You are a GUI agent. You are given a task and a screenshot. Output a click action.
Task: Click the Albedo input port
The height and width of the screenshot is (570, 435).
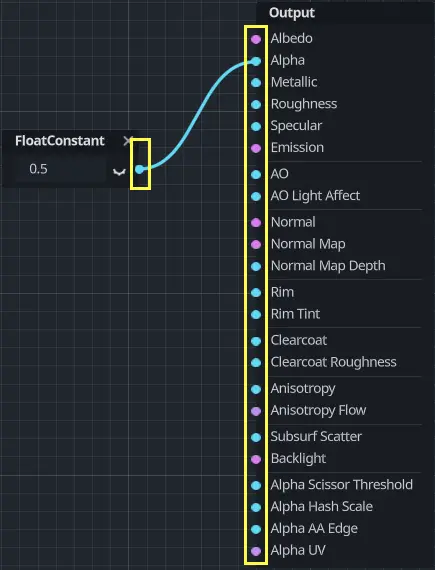click(256, 39)
